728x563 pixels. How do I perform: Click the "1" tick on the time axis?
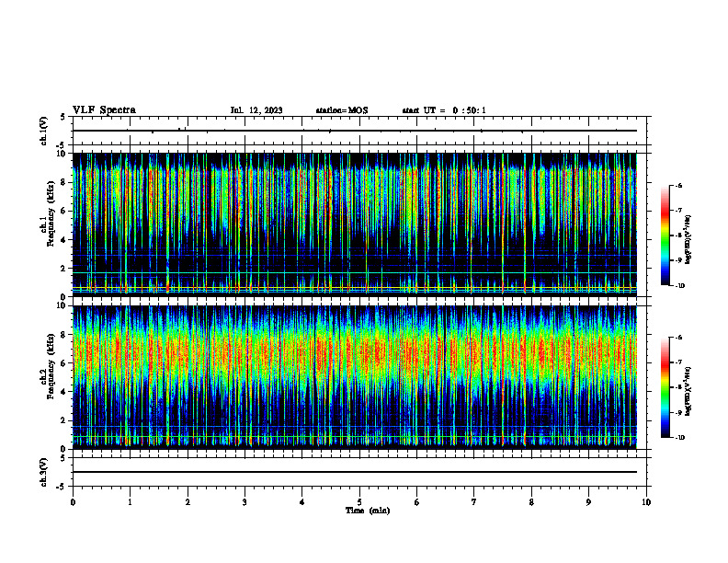pyautogui.click(x=130, y=502)
